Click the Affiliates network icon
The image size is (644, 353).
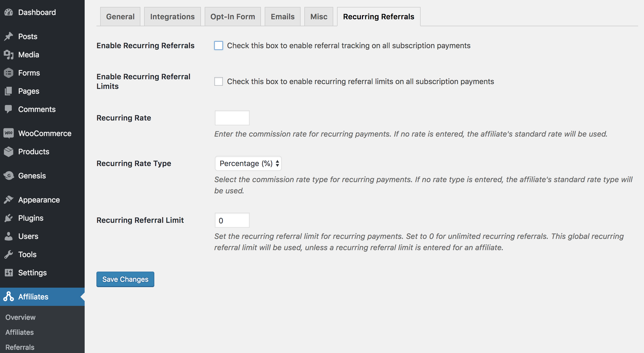click(9, 296)
